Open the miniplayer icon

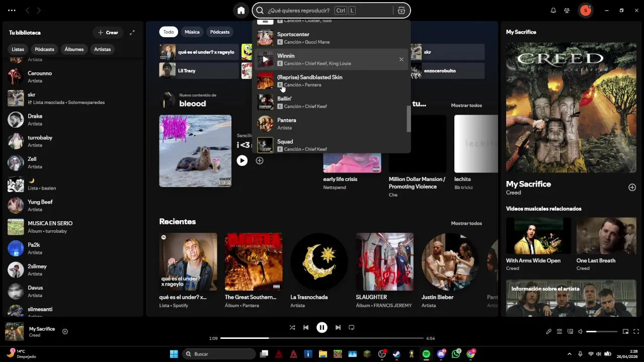tap(625, 332)
